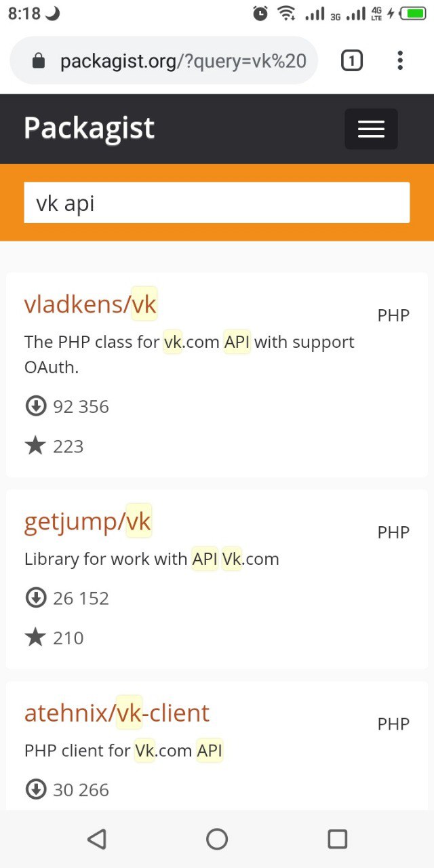434x868 pixels.
Task: Open the Packagist hamburger navigation menu
Action: tap(371, 129)
